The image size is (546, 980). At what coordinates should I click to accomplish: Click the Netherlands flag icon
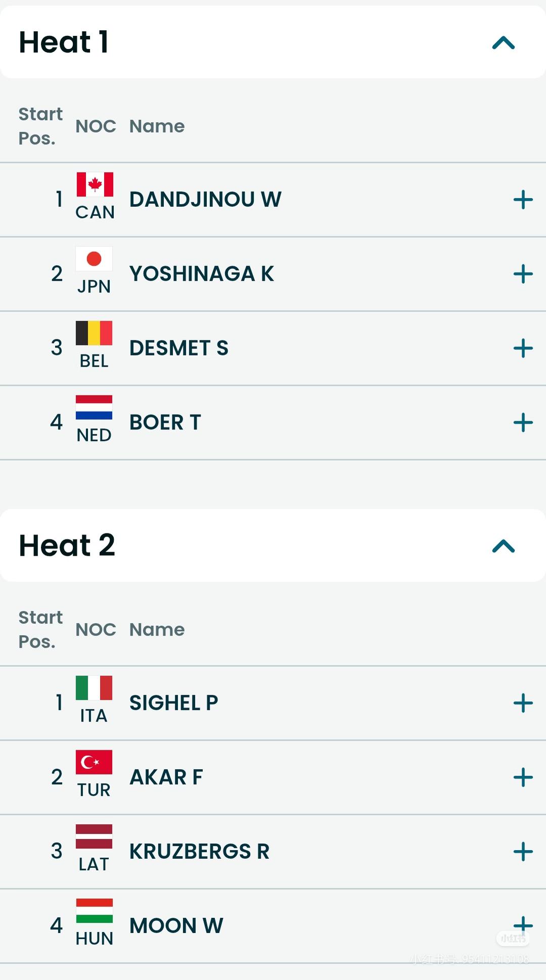(94, 407)
